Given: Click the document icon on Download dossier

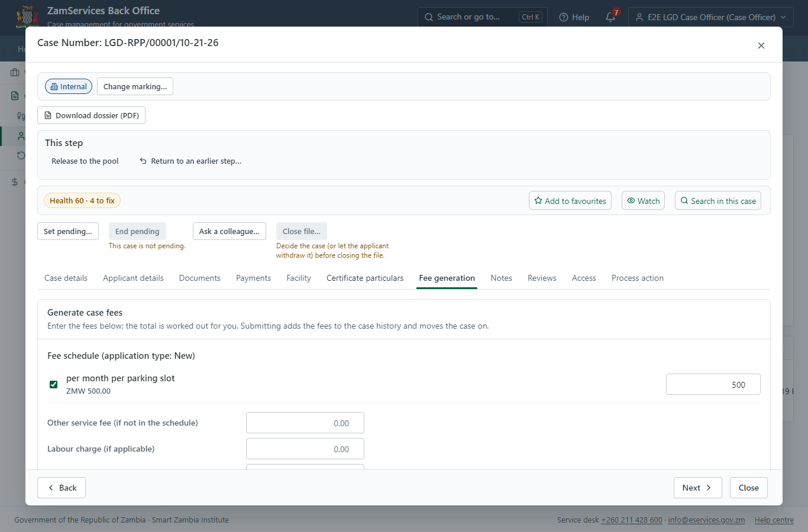Looking at the screenshot, I should click(x=48, y=115).
